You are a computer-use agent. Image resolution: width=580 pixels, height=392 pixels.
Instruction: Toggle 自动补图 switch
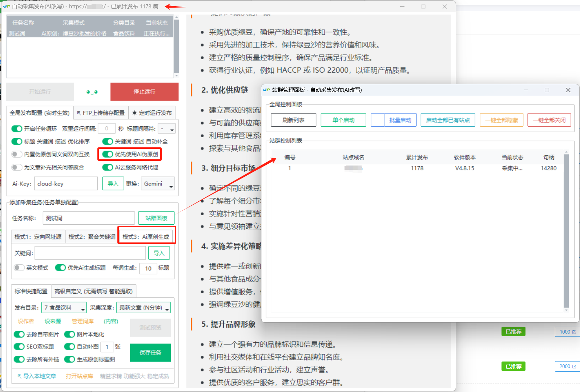pos(70,347)
